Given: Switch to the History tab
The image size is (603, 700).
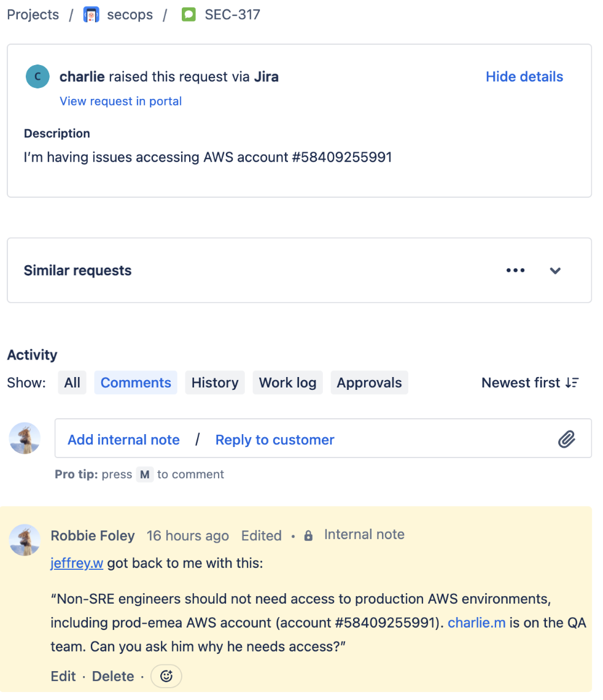Looking at the screenshot, I should pyautogui.click(x=215, y=383).
